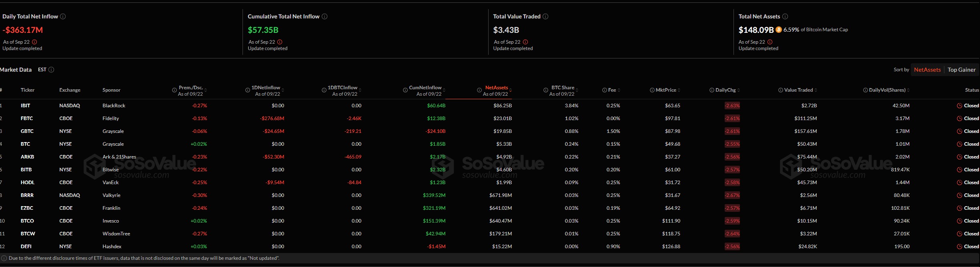Click info icon beside Total Net Assets
Screen dimensions: 980x267
(785, 16)
